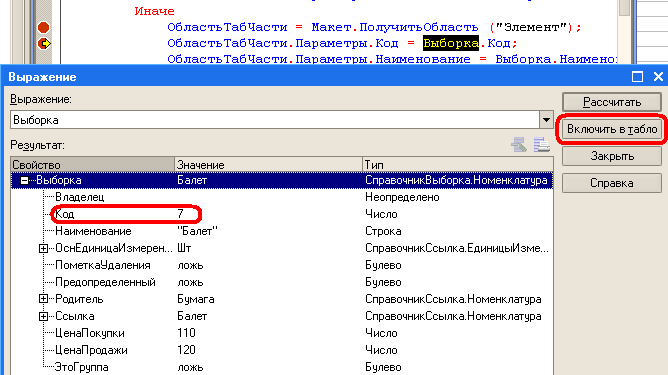
Task: Click the Бумага value cell
Action: coord(196,299)
